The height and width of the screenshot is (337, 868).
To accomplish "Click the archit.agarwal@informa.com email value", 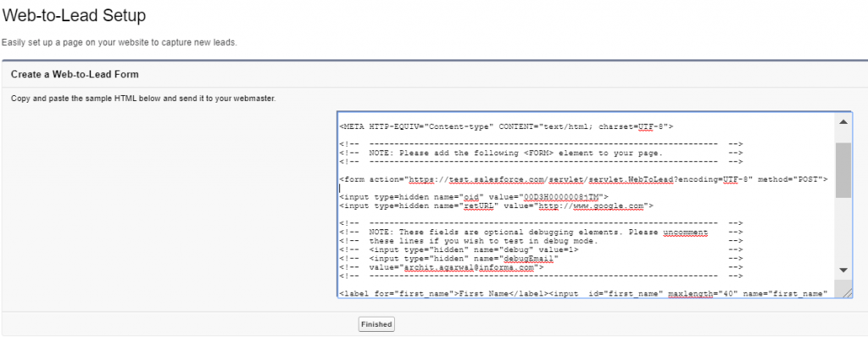I will pos(469,267).
